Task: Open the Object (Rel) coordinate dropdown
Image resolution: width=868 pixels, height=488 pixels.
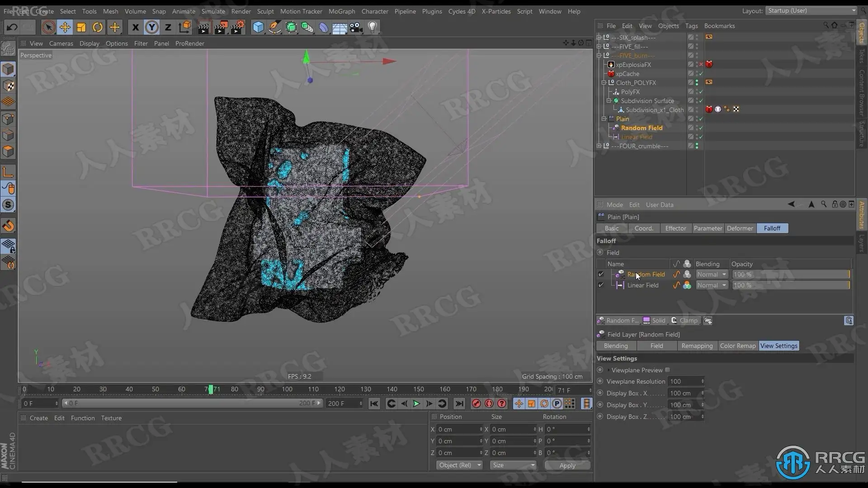Action: (459, 465)
